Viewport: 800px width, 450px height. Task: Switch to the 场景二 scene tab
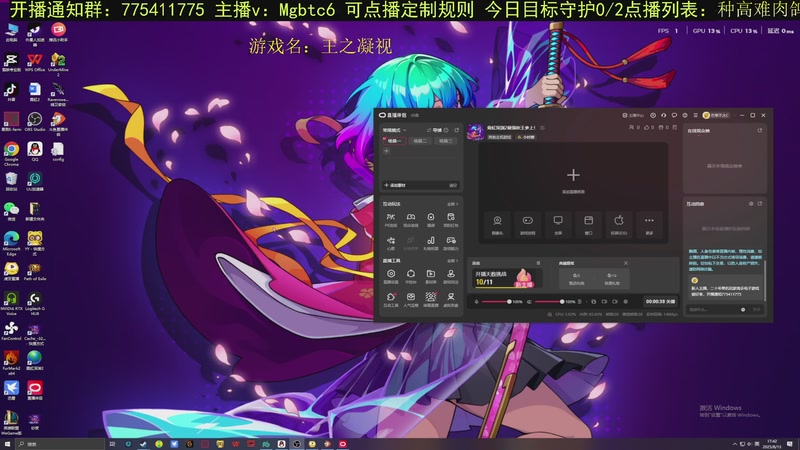click(420, 141)
